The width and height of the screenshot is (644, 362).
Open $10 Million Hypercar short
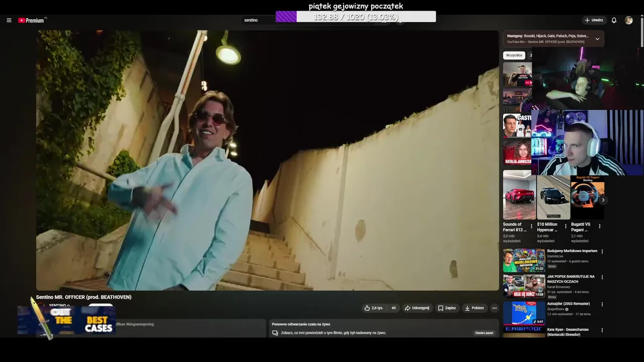(x=553, y=197)
